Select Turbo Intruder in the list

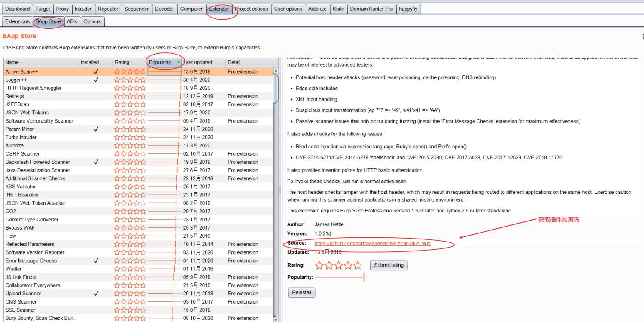138,137
